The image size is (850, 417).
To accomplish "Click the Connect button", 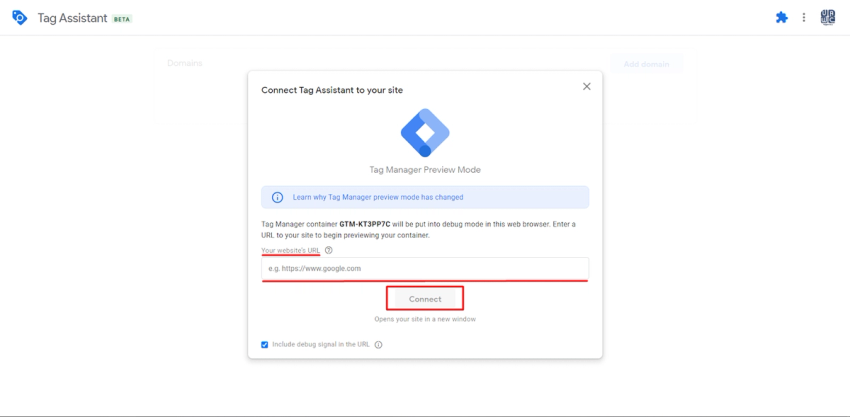I will pos(425,299).
